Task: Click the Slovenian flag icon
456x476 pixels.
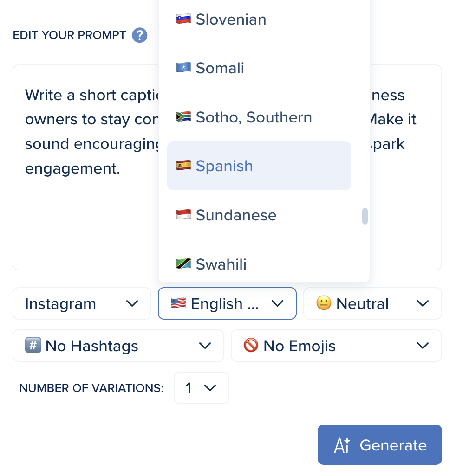Action: 183,19
